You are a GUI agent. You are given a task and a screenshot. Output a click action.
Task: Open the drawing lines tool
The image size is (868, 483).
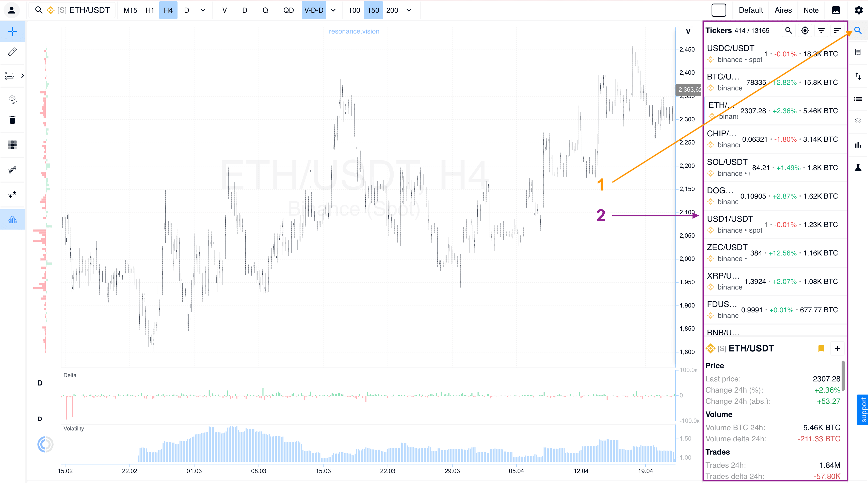9,75
